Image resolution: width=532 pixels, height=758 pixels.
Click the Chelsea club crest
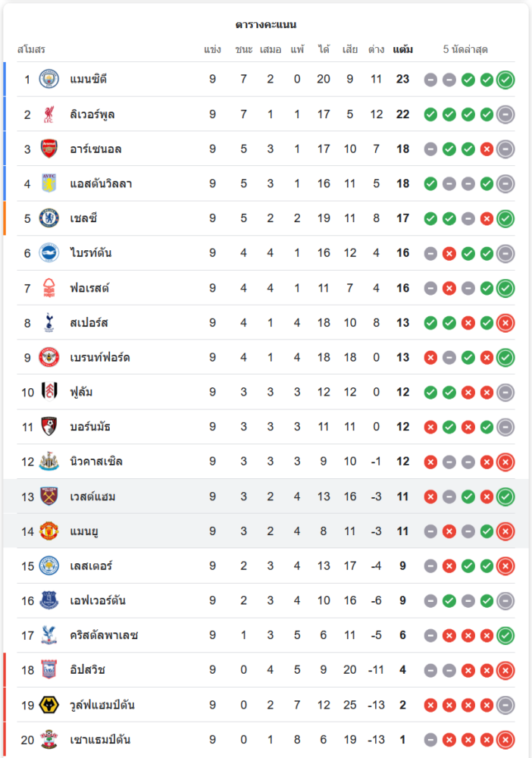[x=49, y=218]
